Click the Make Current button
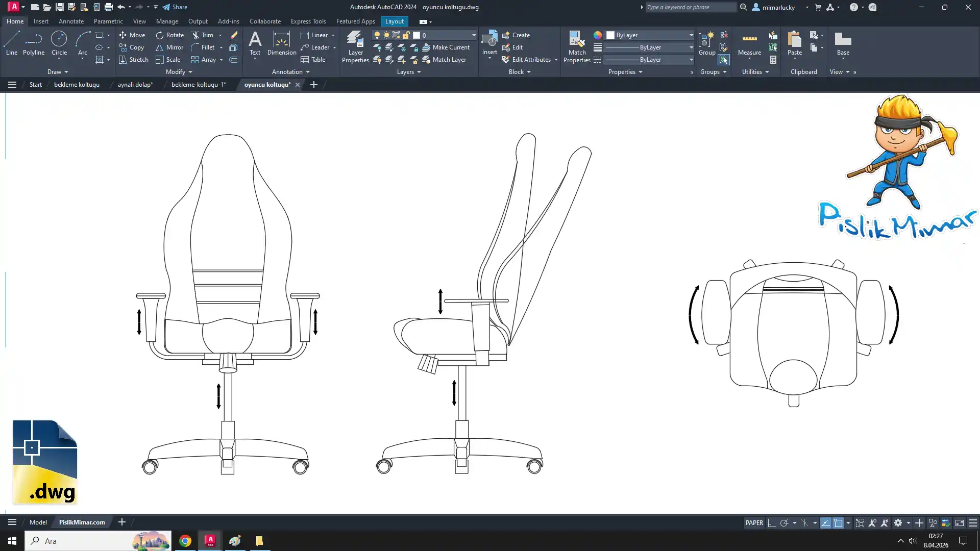Screen dimensions: 980x551 (446, 47)
